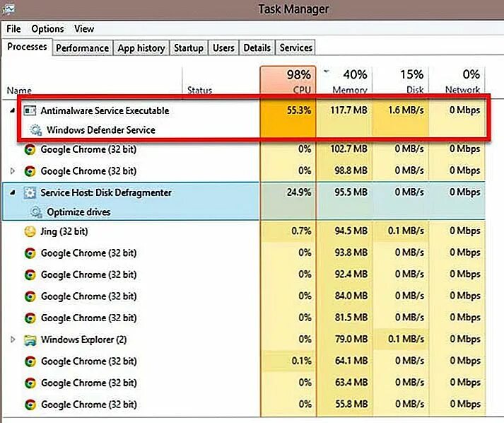Click Chrome icon in the 92.4 MB row

[30, 274]
